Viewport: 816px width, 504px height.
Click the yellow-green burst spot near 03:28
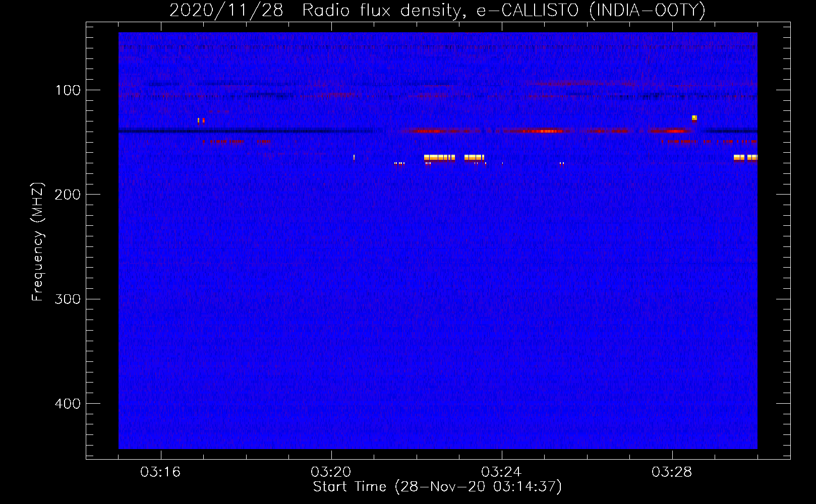pyautogui.click(x=694, y=118)
